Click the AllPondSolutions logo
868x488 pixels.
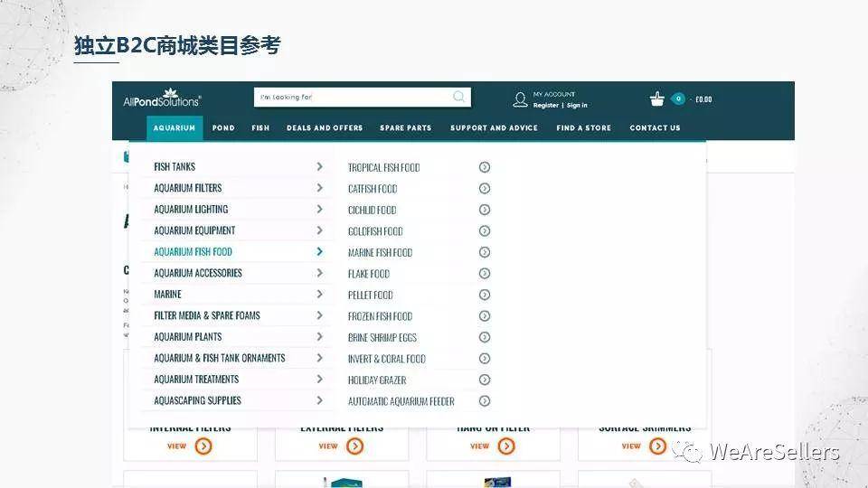162,98
